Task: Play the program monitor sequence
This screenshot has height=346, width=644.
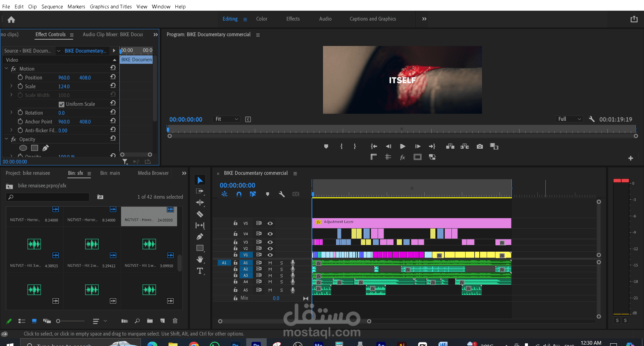Action: (x=402, y=146)
